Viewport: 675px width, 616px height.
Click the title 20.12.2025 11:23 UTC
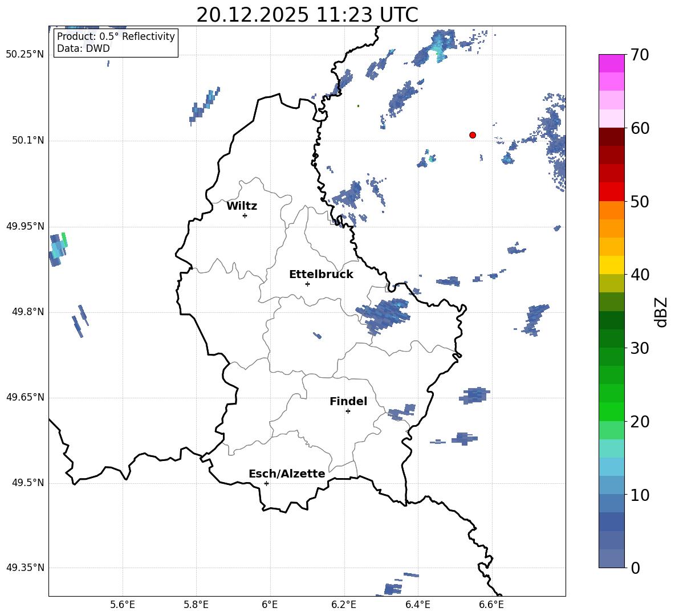(307, 15)
